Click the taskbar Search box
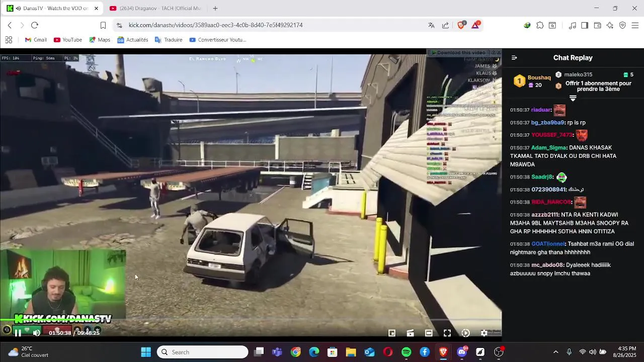This screenshot has width=644, height=362. pos(203,352)
